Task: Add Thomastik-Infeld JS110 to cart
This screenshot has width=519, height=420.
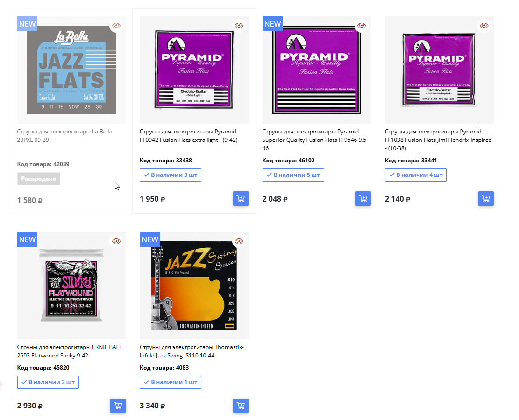Action: coord(241,406)
